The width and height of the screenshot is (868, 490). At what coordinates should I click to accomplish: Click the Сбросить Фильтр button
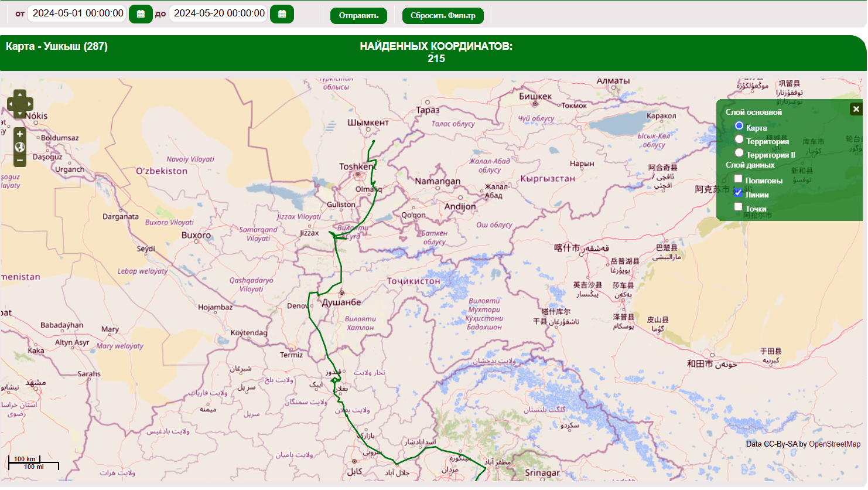pos(443,16)
